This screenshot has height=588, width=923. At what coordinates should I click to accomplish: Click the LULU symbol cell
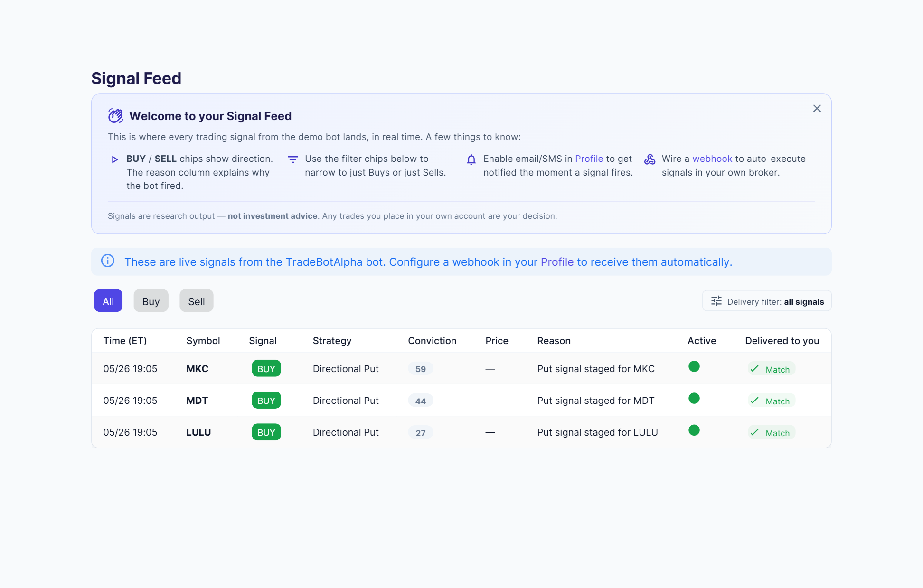tap(198, 432)
